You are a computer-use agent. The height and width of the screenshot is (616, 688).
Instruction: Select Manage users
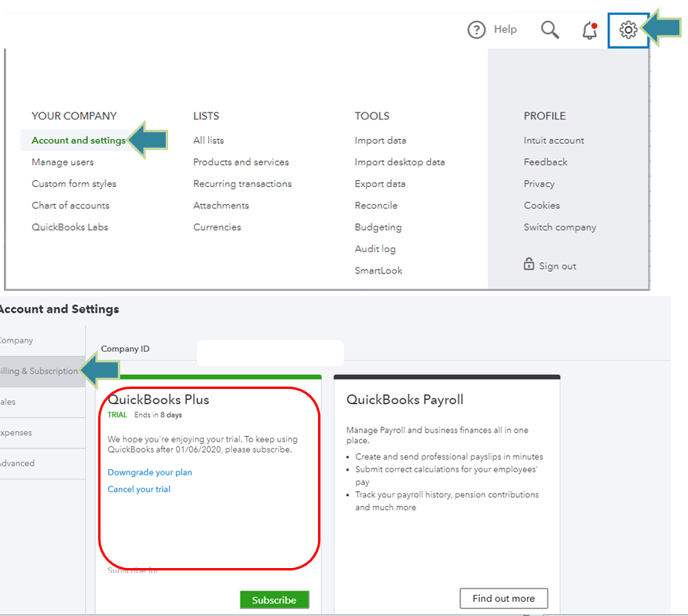coord(63,162)
